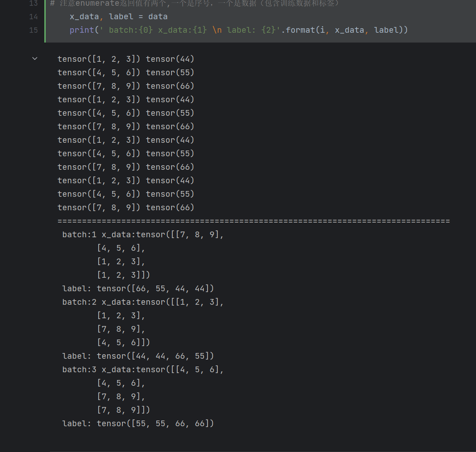476x452 pixels.
Task: Place cursor on the print keyword
Action: pos(81,30)
